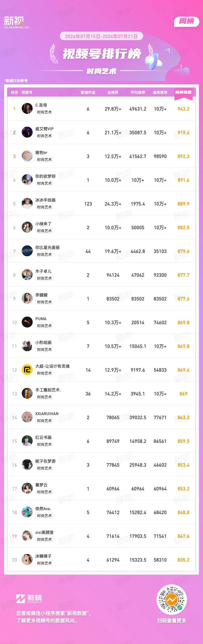Click the 手工雕刻艺术. avatar
The height and width of the screenshot is (644, 203).
click(27, 393)
